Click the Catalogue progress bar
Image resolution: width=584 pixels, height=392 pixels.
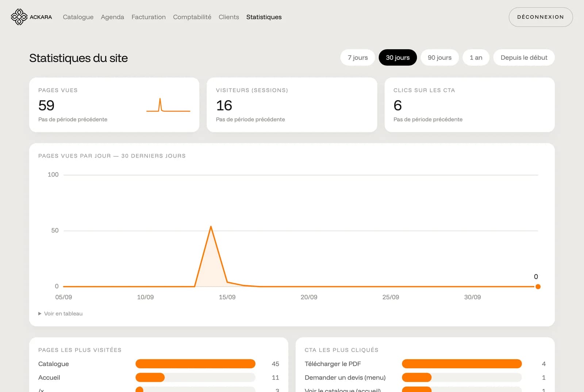[x=195, y=364]
